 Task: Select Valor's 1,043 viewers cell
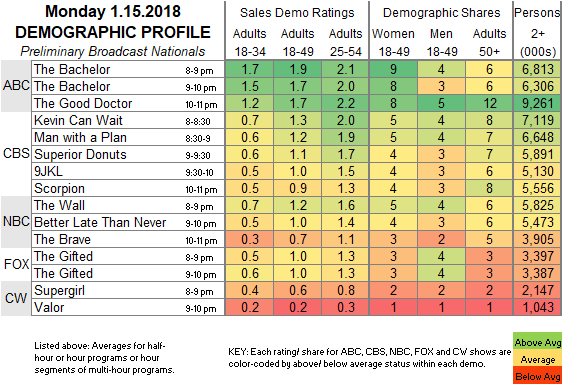pyautogui.click(x=537, y=307)
